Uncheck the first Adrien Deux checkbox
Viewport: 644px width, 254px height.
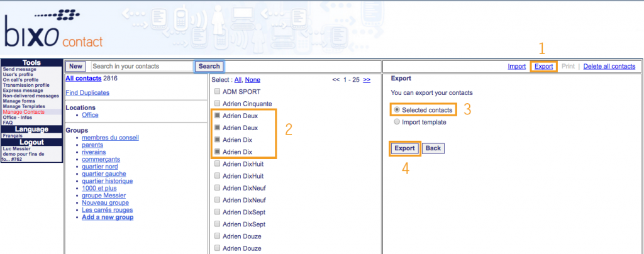pyautogui.click(x=217, y=116)
